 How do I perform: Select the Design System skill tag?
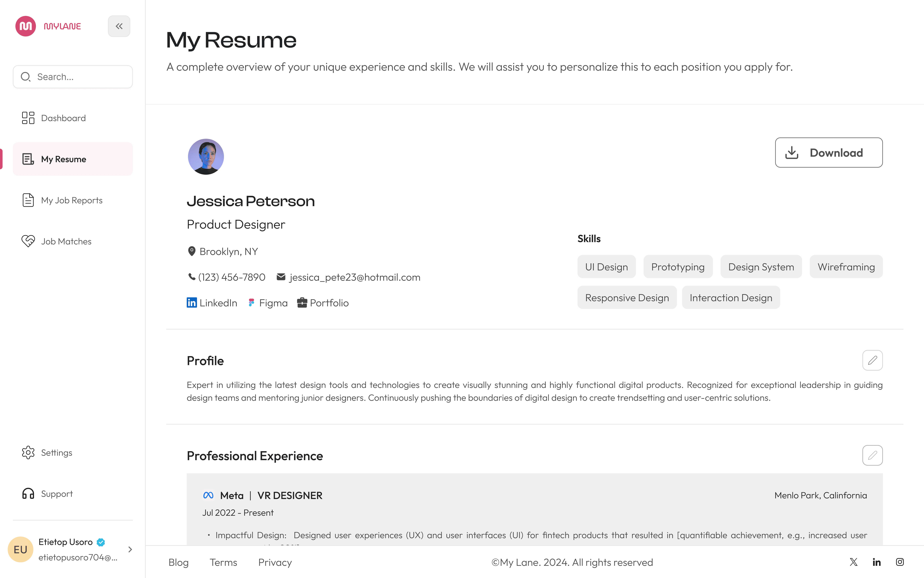761,267
